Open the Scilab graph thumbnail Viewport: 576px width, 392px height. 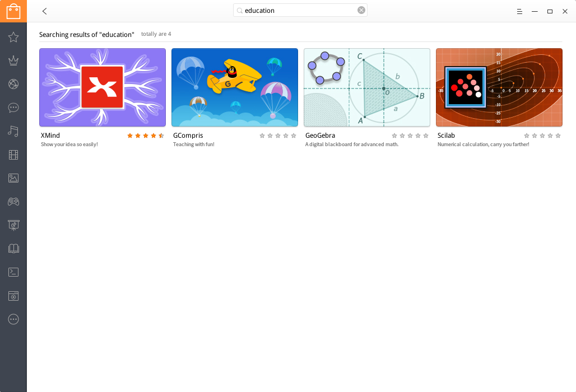pos(499,87)
